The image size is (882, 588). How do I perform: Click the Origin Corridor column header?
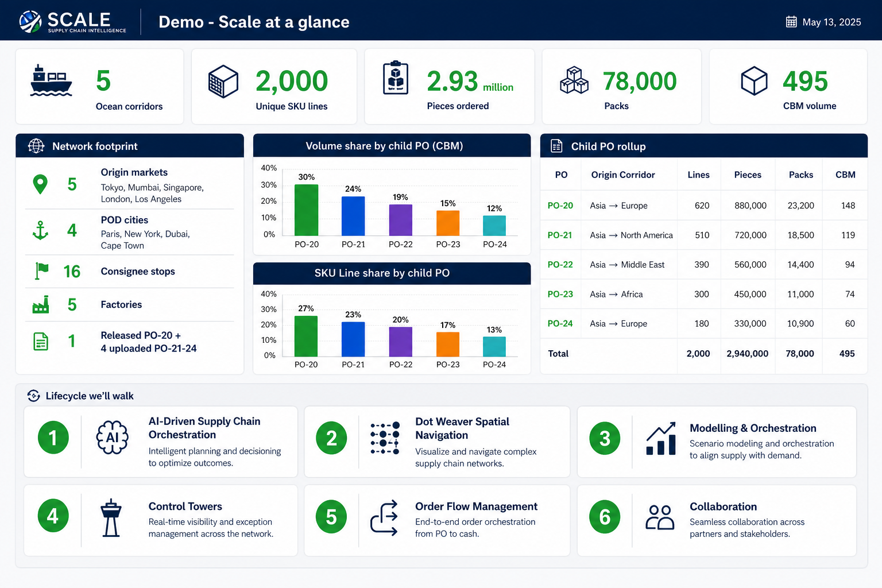click(x=623, y=175)
